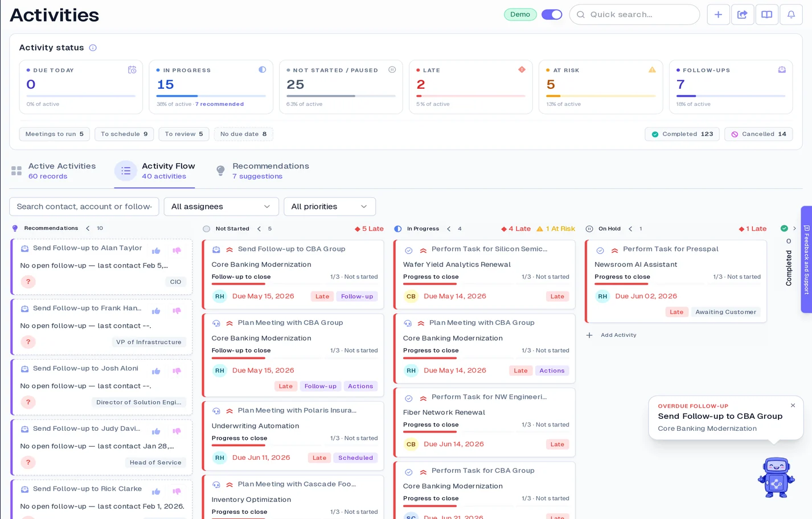Mark Perform Task for Silicon Semic complete
This screenshot has height=519, width=812.
(x=408, y=250)
